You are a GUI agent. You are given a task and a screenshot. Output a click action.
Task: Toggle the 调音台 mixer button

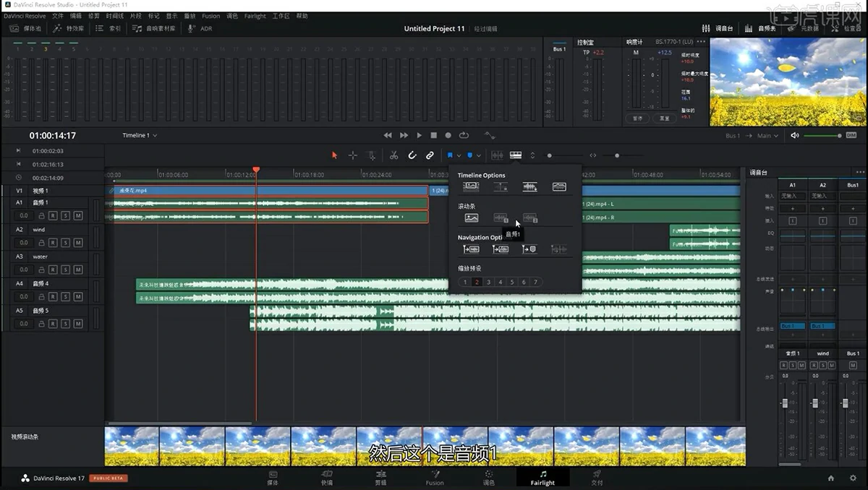click(x=718, y=28)
